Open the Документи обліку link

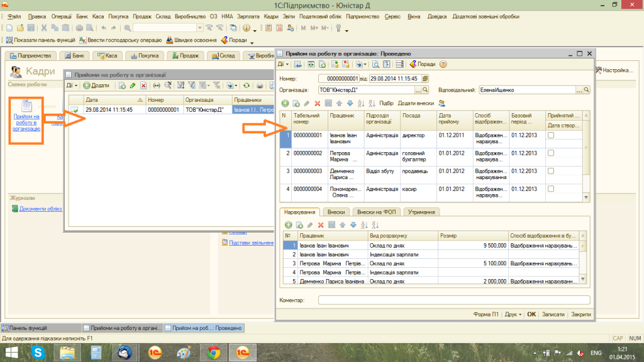[41, 209]
